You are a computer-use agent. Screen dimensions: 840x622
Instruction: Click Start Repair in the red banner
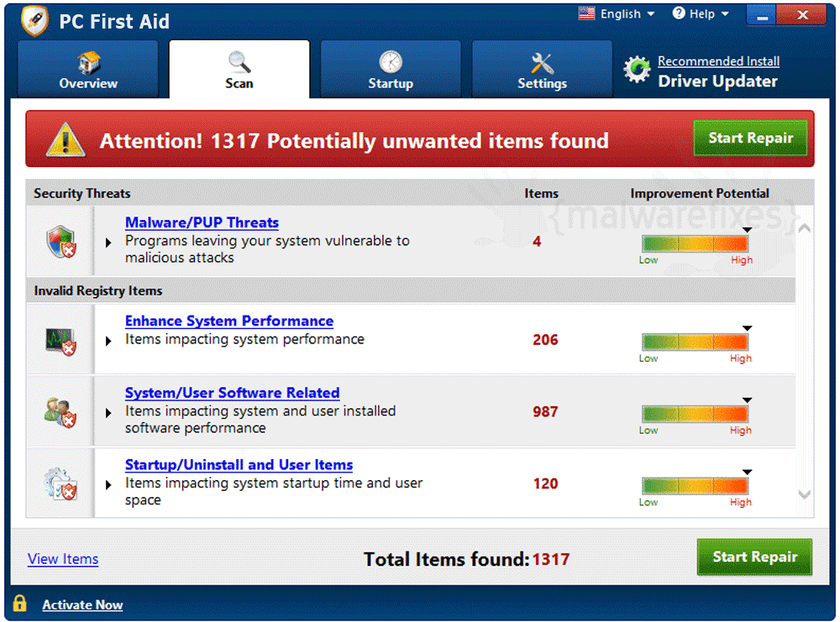750,139
